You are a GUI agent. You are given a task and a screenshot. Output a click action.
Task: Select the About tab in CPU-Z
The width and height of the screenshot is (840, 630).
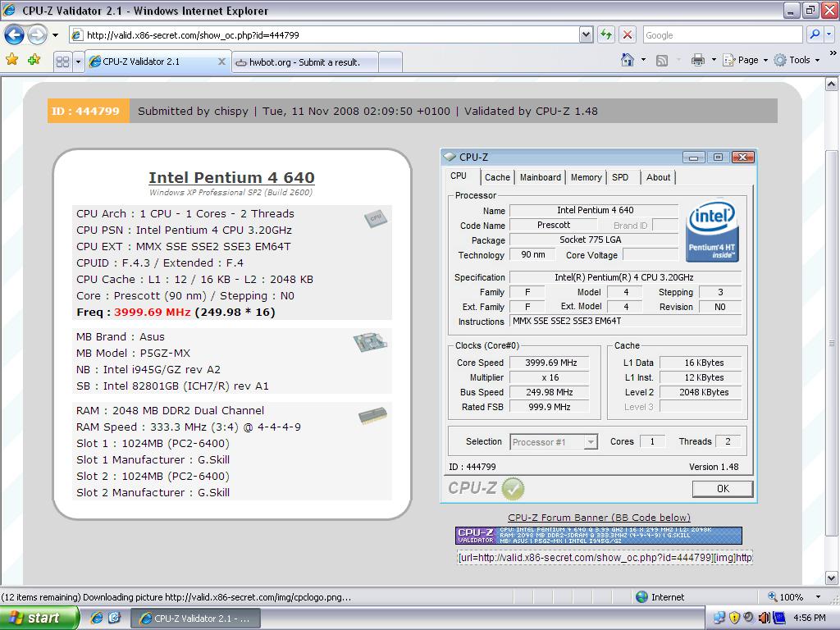tap(658, 177)
